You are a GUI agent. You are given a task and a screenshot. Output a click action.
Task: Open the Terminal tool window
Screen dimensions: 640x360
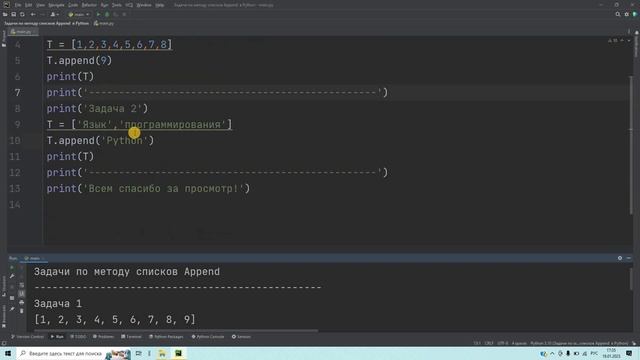pyautogui.click(x=131, y=337)
